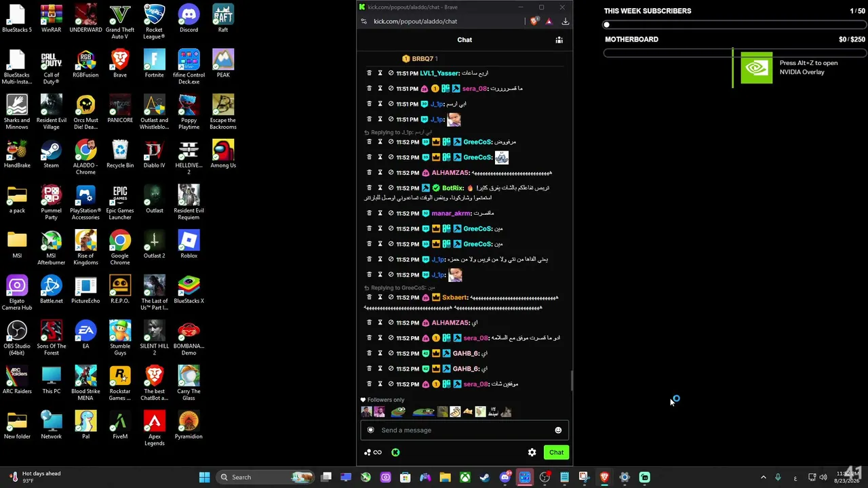The image size is (868, 488).
Task: Select the Roblox desktop icon
Action: pyautogui.click(x=189, y=244)
